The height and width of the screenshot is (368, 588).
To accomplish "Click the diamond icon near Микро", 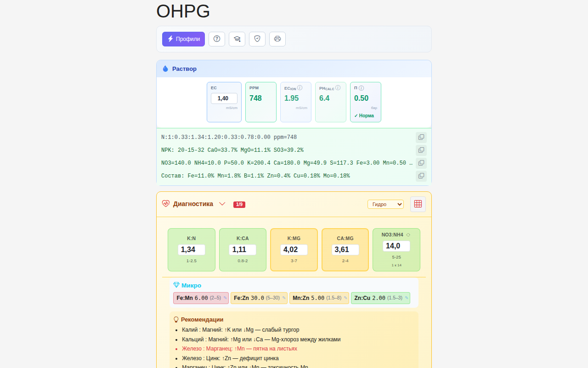I will (176, 285).
